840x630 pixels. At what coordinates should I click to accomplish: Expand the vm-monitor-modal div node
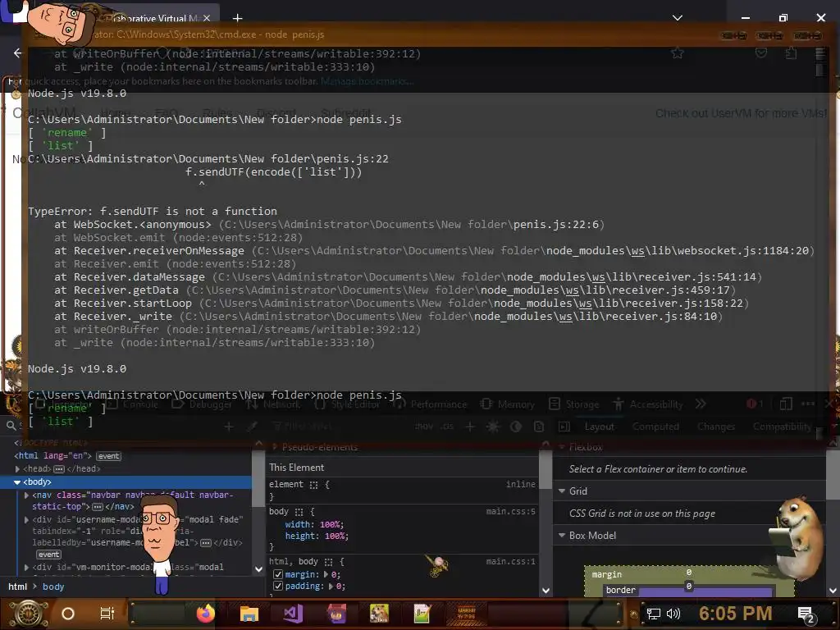pyautogui.click(x=27, y=567)
